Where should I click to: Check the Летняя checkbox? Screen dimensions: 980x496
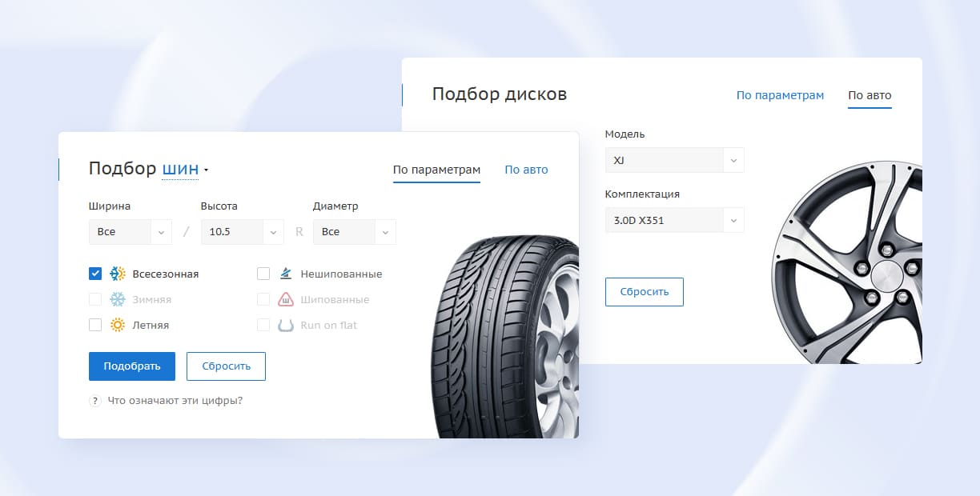point(95,325)
